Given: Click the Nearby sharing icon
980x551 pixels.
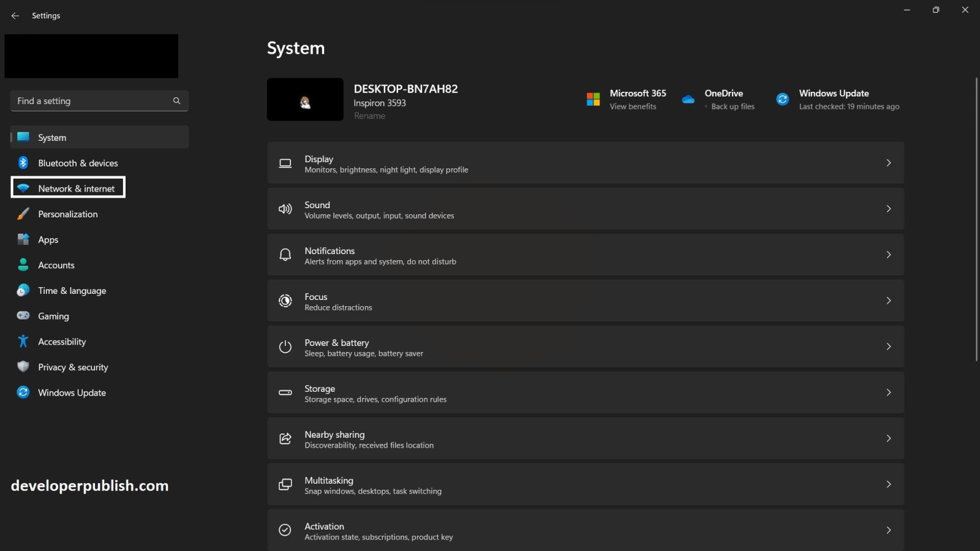Looking at the screenshot, I should (285, 438).
